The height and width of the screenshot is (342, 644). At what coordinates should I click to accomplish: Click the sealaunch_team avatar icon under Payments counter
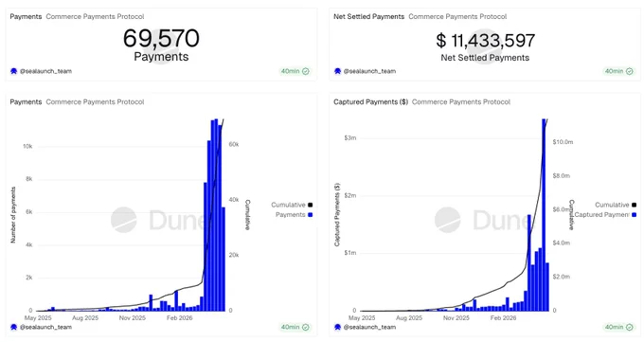[x=13, y=71]
